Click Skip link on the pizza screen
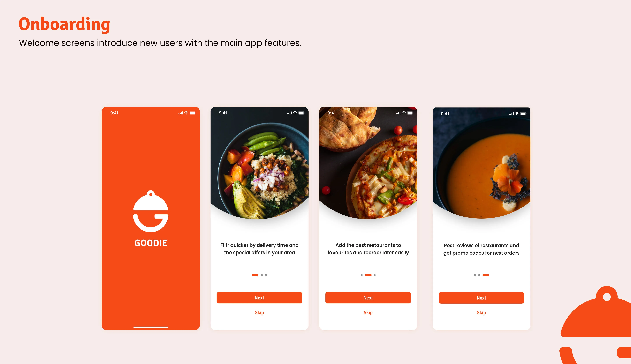 (368, 313)
